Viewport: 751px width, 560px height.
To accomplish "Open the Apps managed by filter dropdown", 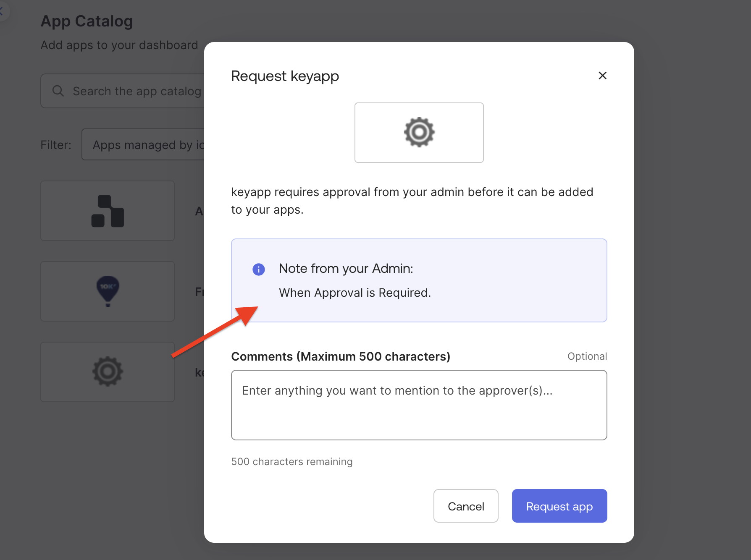I will [x=143, y=144].
